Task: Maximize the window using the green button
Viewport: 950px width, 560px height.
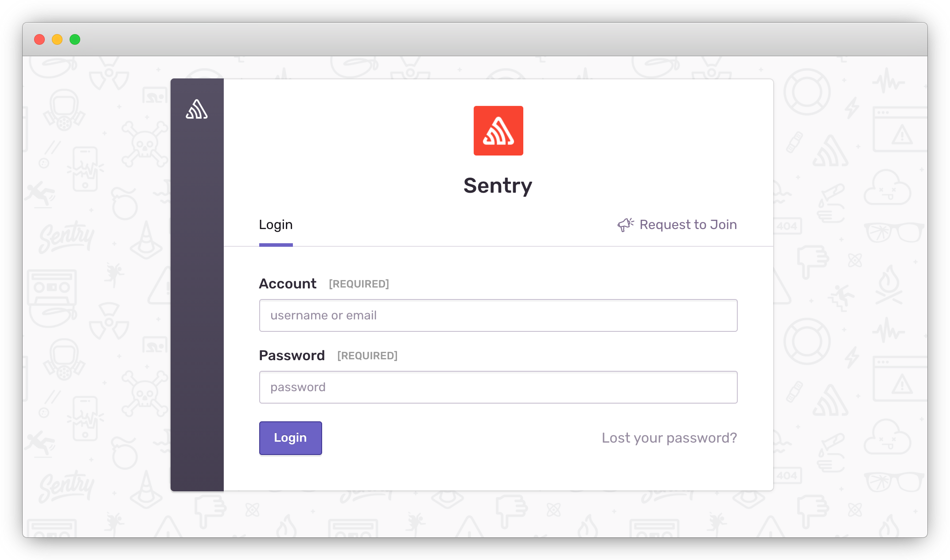Action: point(75,39)
